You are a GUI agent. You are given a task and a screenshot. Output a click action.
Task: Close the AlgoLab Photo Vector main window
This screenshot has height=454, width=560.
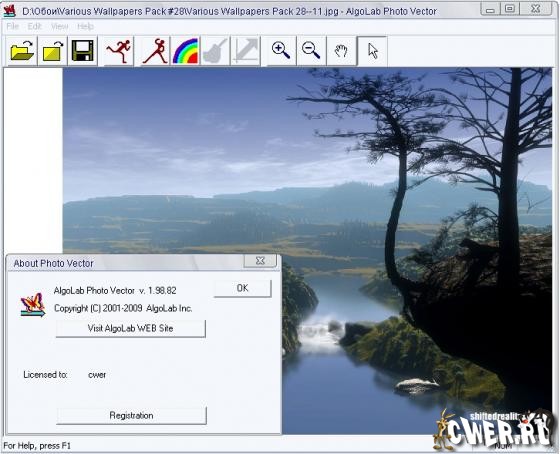click(x=536, y=9)
